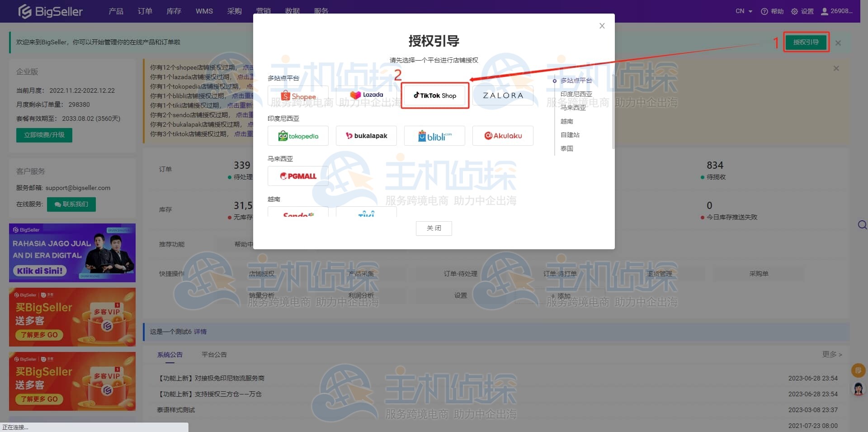This screenshot has height=432, width=868.
Task: Open the CN language dropdown
Action: (x=742, y=11)
